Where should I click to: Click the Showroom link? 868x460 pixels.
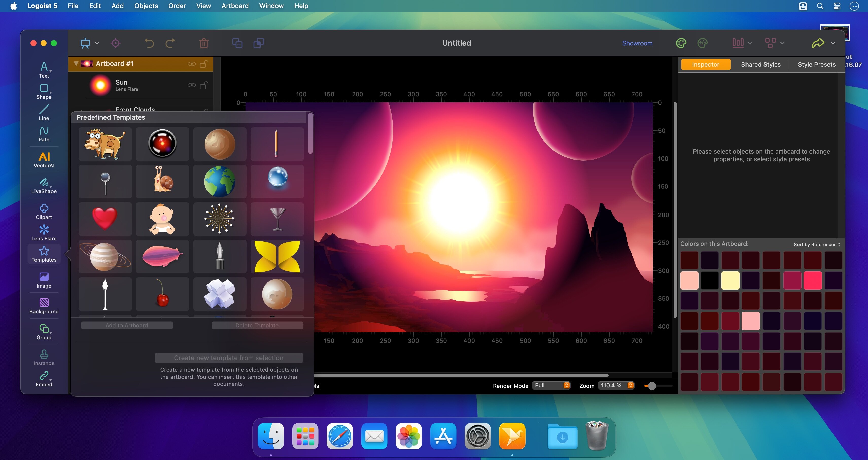pos(637,43)
